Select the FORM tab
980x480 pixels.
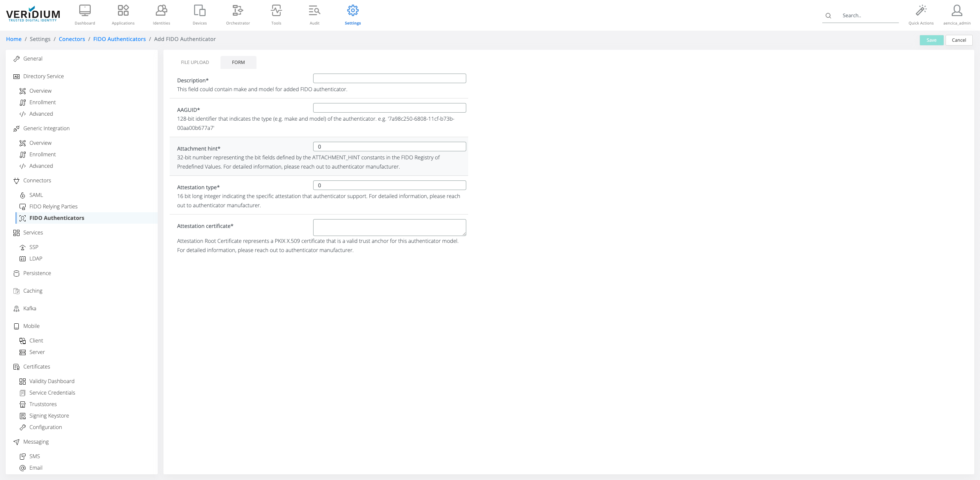click(x=238, y=62)
